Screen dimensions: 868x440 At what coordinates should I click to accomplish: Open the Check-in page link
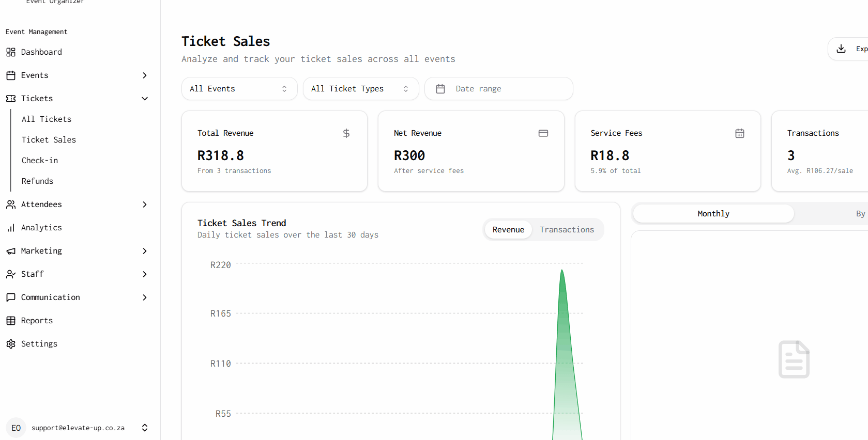click(x=40, y=161)
